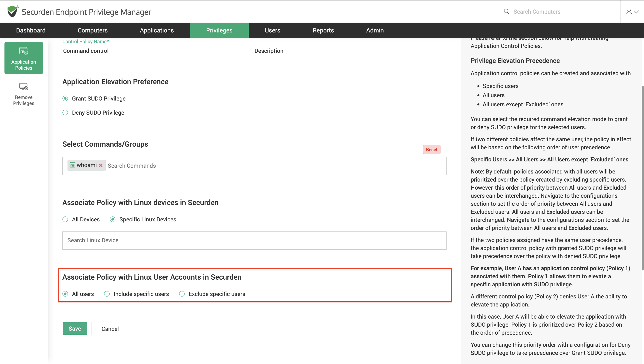Select Include specific users option
Screen dimensions: 644x364
click(x=107, y=294)
